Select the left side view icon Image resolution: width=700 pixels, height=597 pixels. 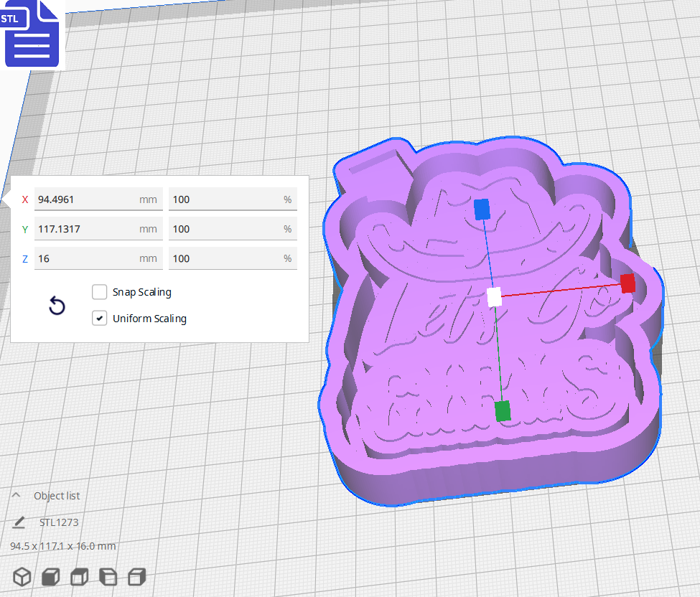coord(108,576)
